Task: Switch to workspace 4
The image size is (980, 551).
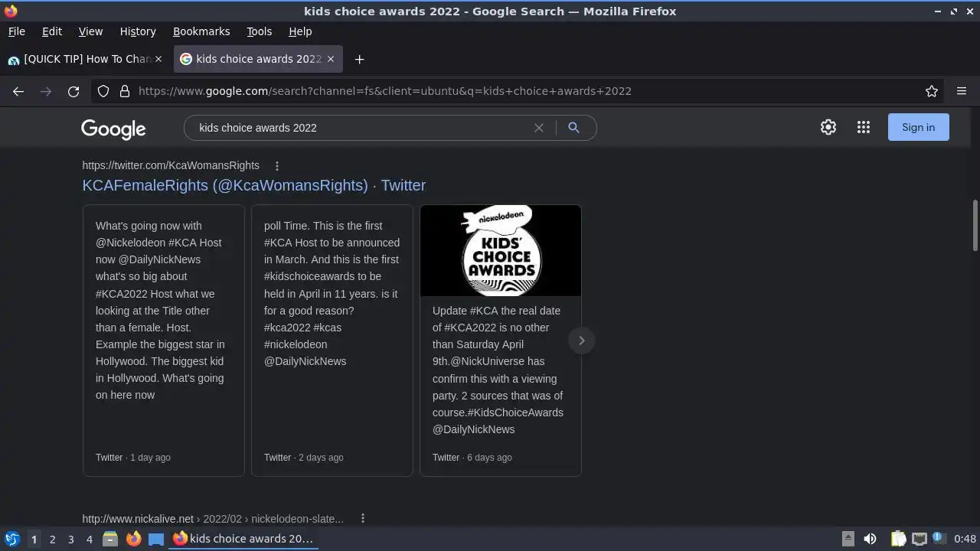Action: (89, 540)
